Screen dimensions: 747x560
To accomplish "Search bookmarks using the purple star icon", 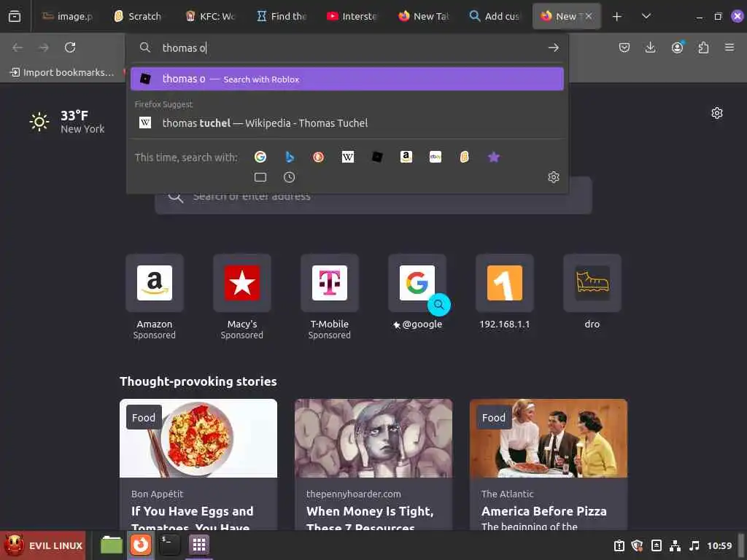I will (x=494, y=157).
